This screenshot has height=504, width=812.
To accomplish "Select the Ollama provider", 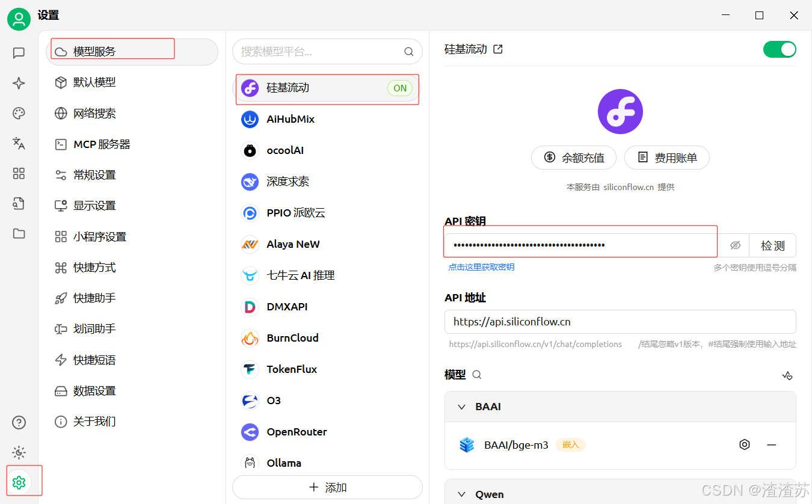I will (327, 463).
